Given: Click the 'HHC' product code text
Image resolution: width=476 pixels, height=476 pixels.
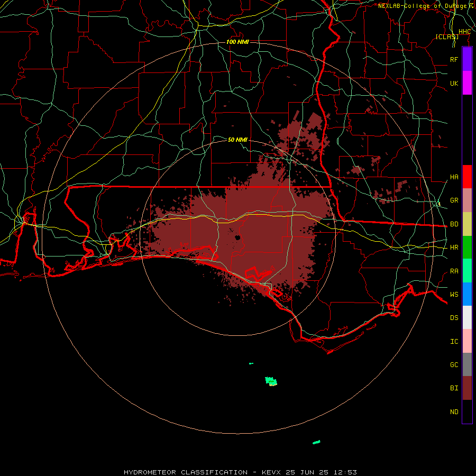Looking at the screenshot, I should click(464, 32).
